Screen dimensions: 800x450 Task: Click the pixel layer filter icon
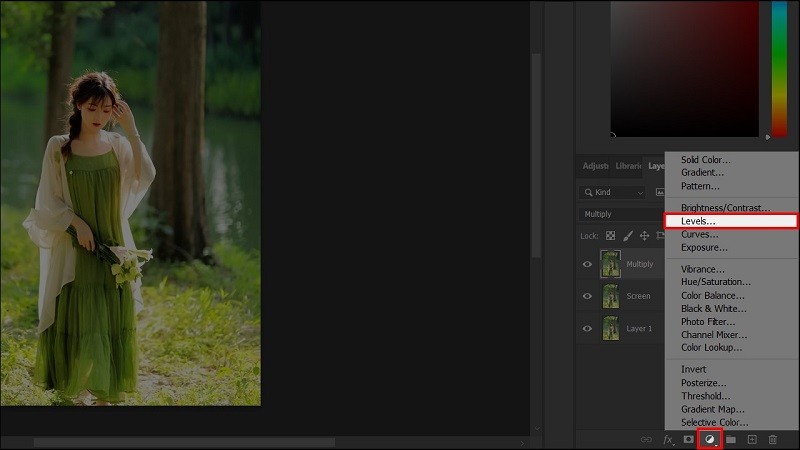(660, 192)
